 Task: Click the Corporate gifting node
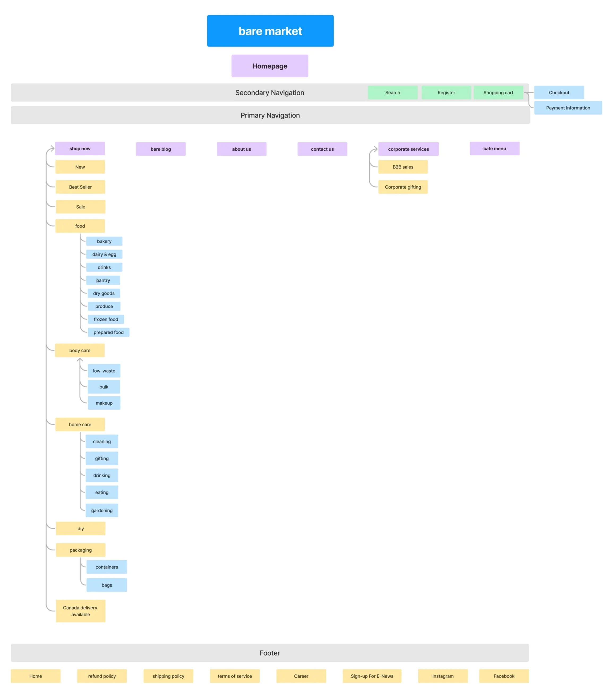tap(403, 187)
